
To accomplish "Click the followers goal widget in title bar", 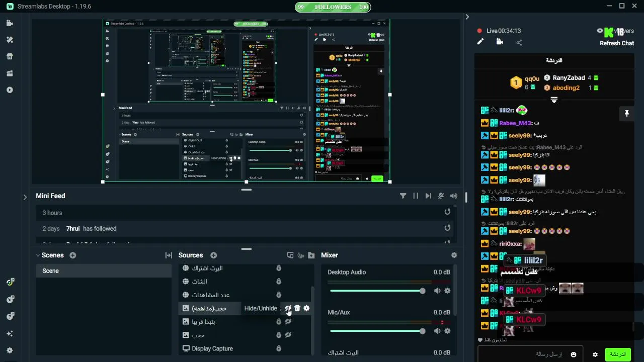I will (333, 7).
